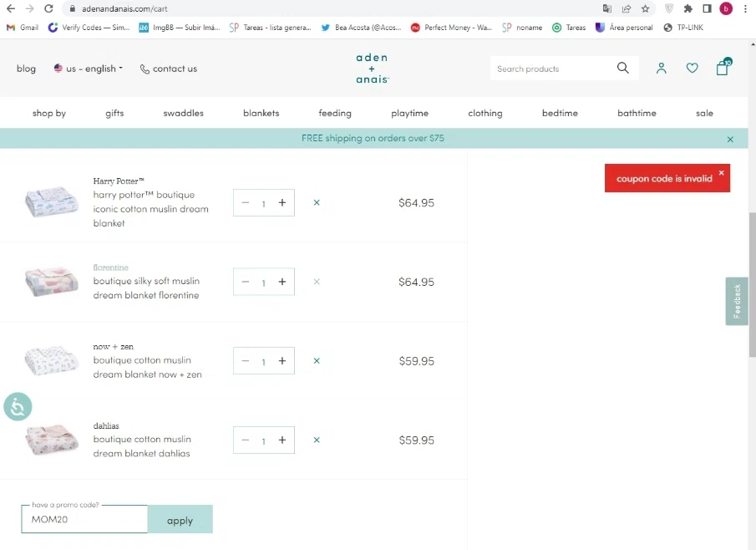Viewport: 756px width, 550px height.
Task: Click the translate page icon in address bar
Action: click(x=607, y=8)
